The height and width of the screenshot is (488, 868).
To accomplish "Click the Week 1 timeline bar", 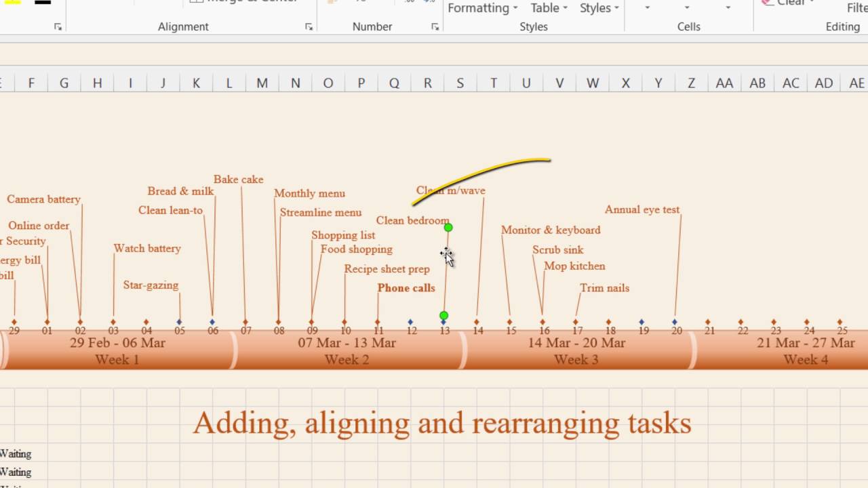I will click(117, 351).
